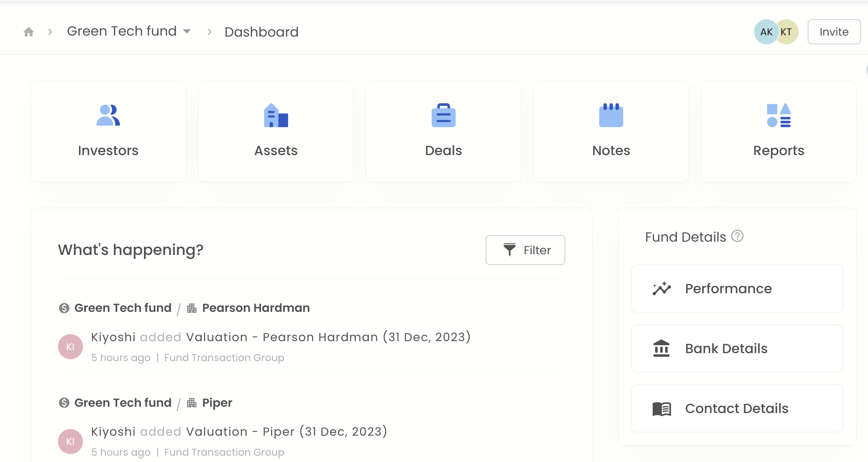Open the Notes calendar icon
The image size is (868, 462).
click(x=611, y=115)
